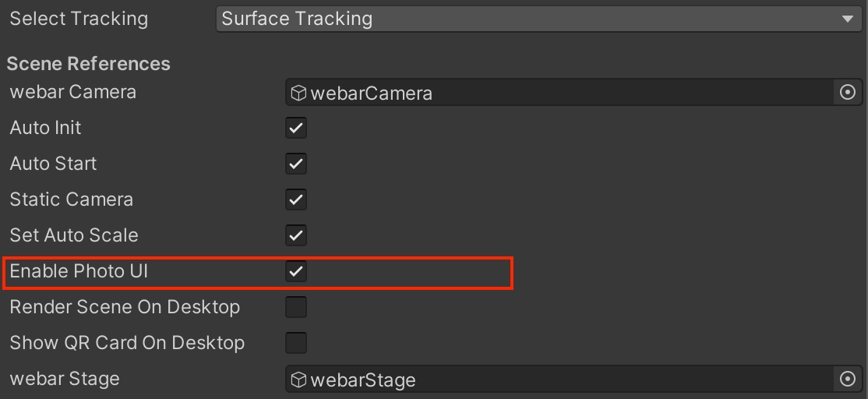This screenshot has height=399, width=868.
Task: Click the Scene References header
Action: coord(88,64)
